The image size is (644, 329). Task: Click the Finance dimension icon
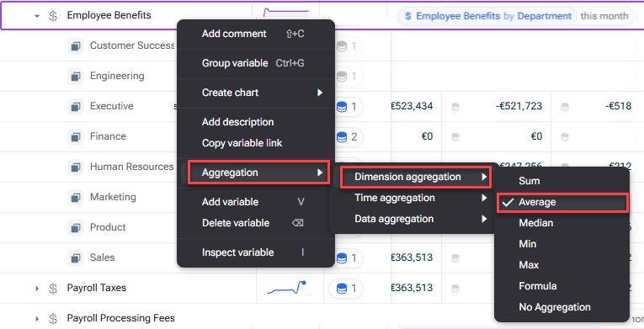point(76,137)
